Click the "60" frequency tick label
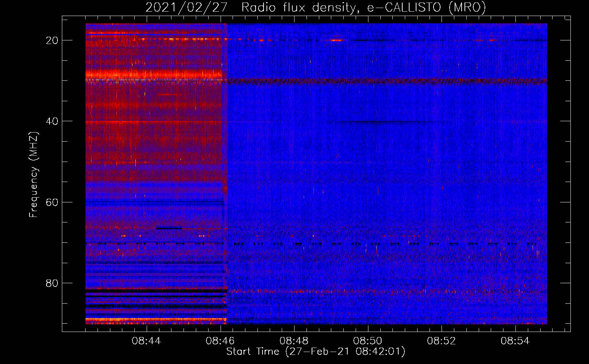The height and width of the screenshot is (364, 589). coord(52,202)
